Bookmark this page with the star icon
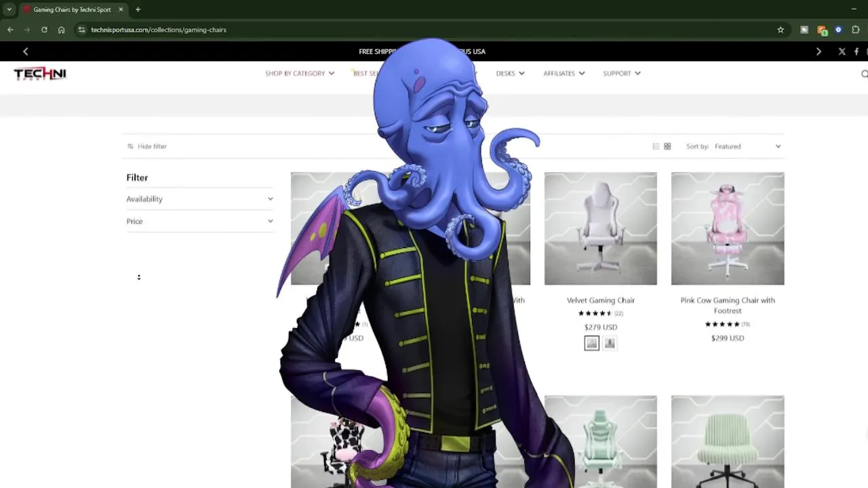This screenshot has height=488, width=868. coord(781,30)
